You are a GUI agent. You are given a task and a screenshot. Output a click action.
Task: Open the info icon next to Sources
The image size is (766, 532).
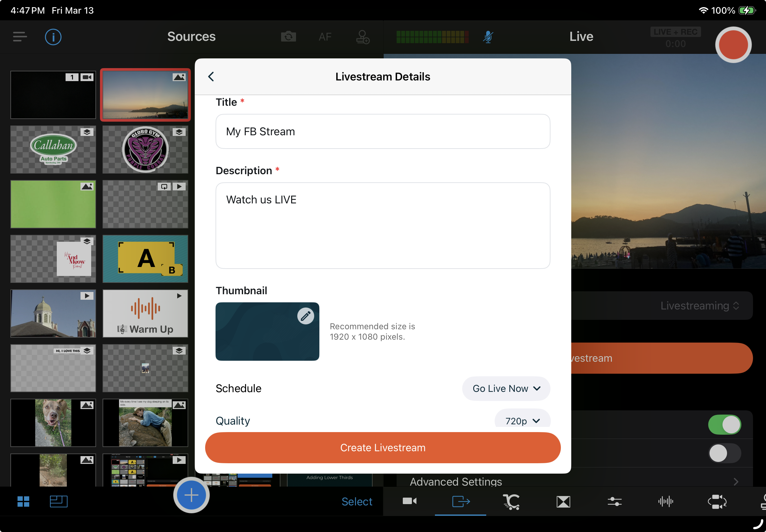[53, 37]
